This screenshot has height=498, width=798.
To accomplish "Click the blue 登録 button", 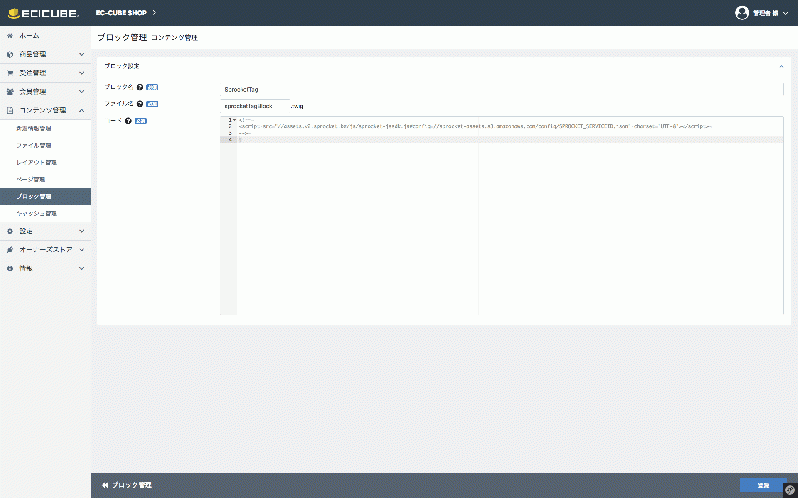I will coord(763,486).
